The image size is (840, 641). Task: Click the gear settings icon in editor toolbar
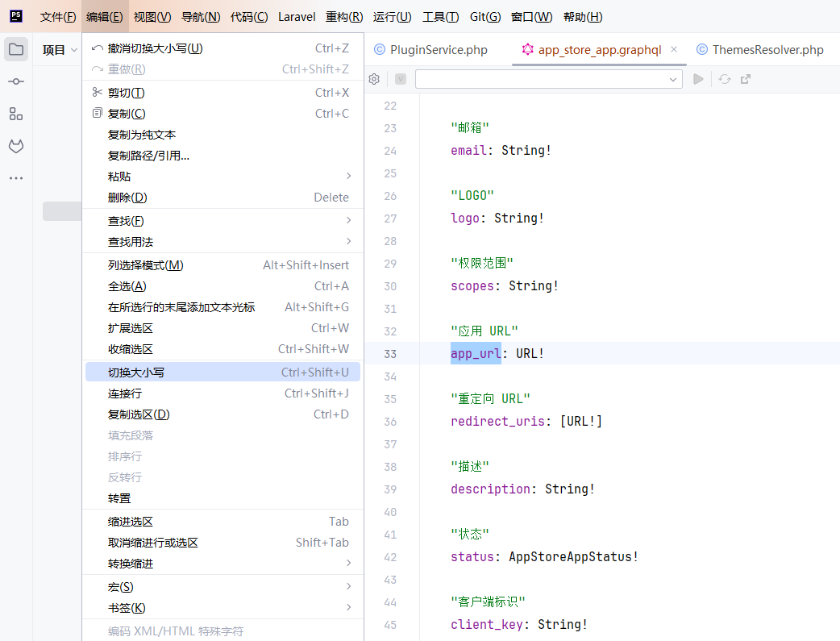(x=374, y=79)
